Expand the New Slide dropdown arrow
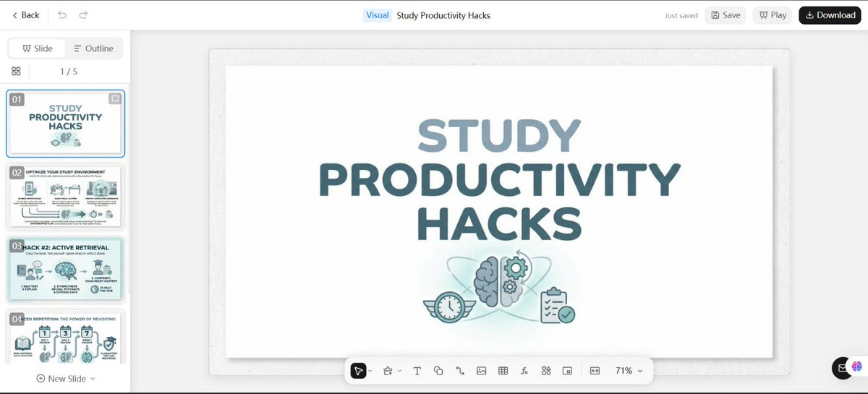 (x=93, y=378)
